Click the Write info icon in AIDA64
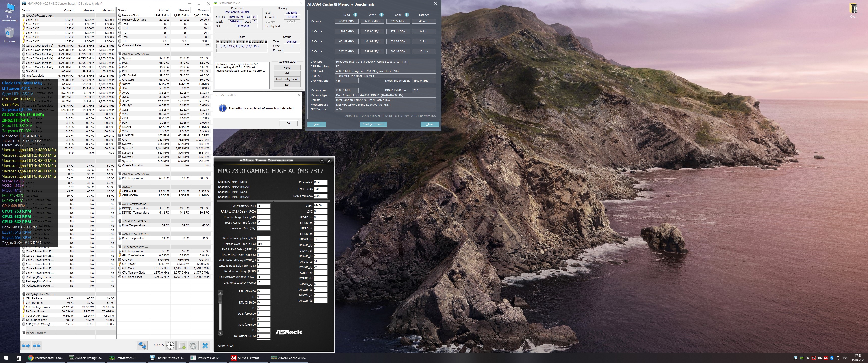The image size is (868, 363). coord(382,15)
